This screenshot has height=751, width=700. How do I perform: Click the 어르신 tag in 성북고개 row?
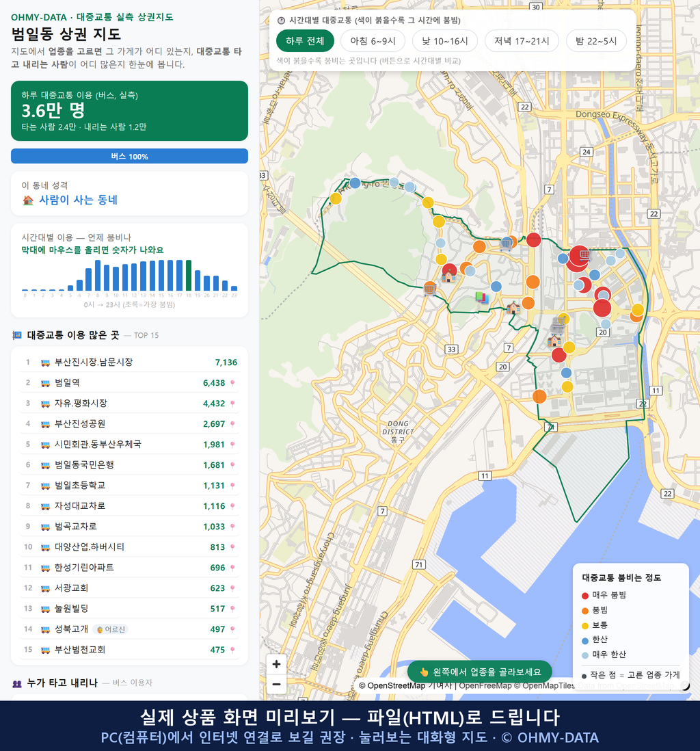click(111, 629)
